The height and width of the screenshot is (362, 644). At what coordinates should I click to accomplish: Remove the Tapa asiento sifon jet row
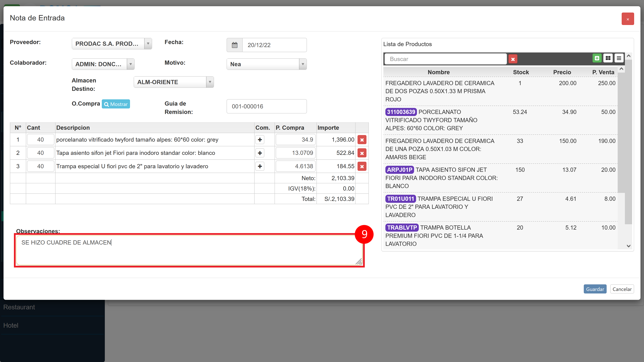click(362, 153)
